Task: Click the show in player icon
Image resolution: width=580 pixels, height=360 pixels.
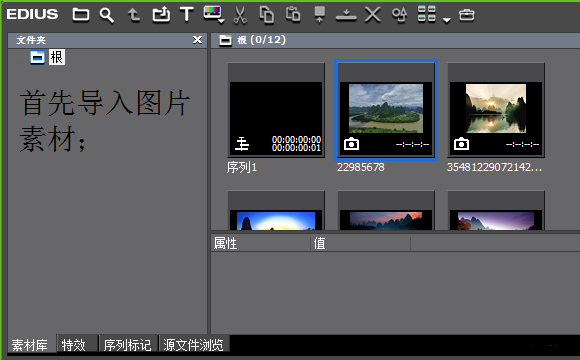Action: [x=320, y=15]
